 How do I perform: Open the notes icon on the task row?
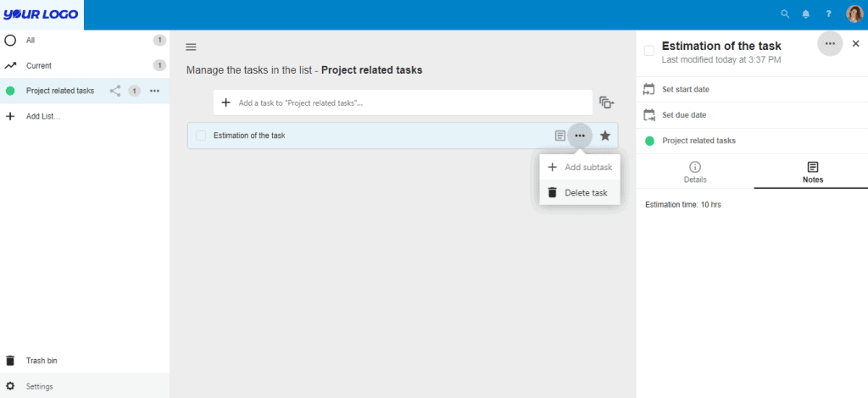tap(560, 135)
